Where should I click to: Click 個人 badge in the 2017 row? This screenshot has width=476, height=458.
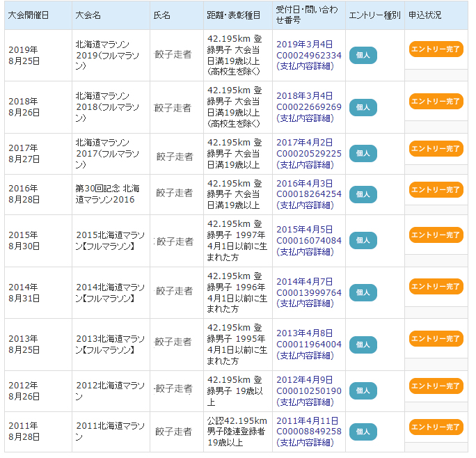[363, 154]
